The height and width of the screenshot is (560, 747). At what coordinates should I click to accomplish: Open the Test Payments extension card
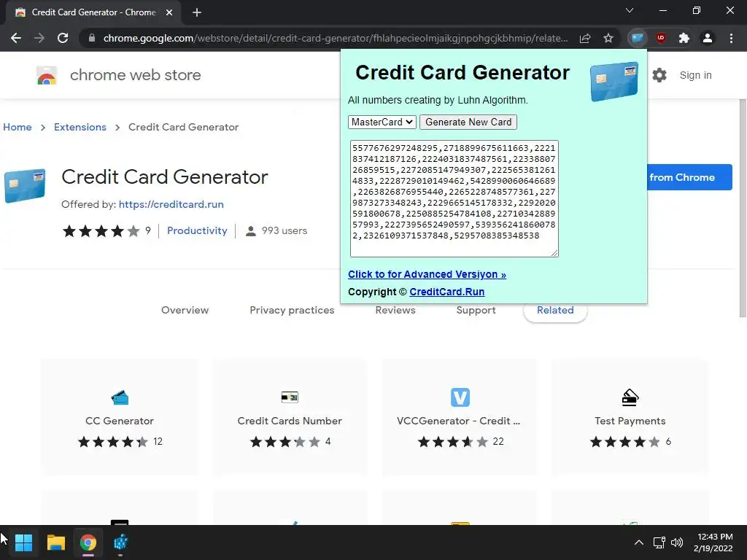click(630, 416)
